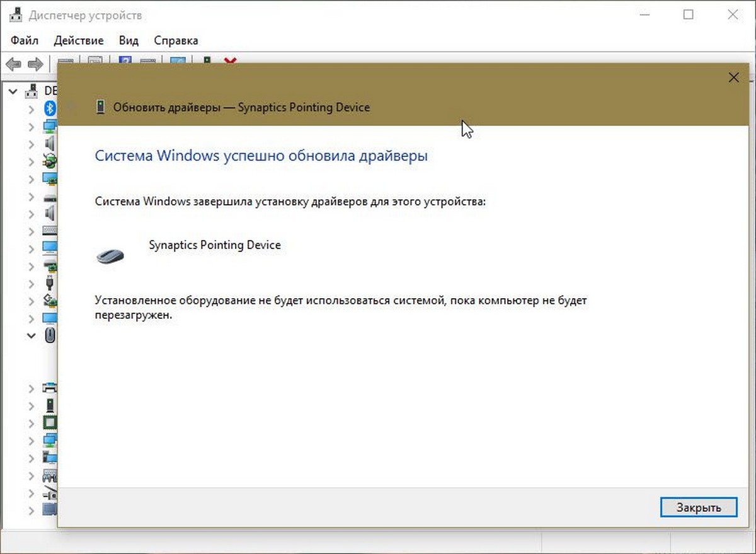Viewport: 756px width, 554px height.
Task: Select the printer icon in device tree
Action: pyautogui.click(x=50, y=388)
